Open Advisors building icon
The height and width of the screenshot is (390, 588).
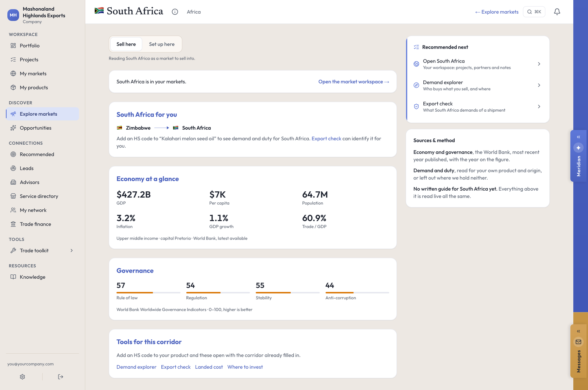pyautogui.click(x=13, y=182)
